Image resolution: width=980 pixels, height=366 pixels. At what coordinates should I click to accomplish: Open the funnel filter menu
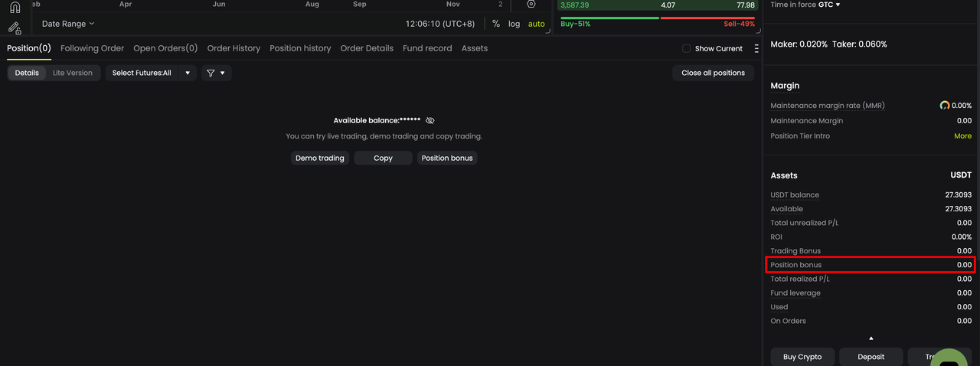coord(216,73)
